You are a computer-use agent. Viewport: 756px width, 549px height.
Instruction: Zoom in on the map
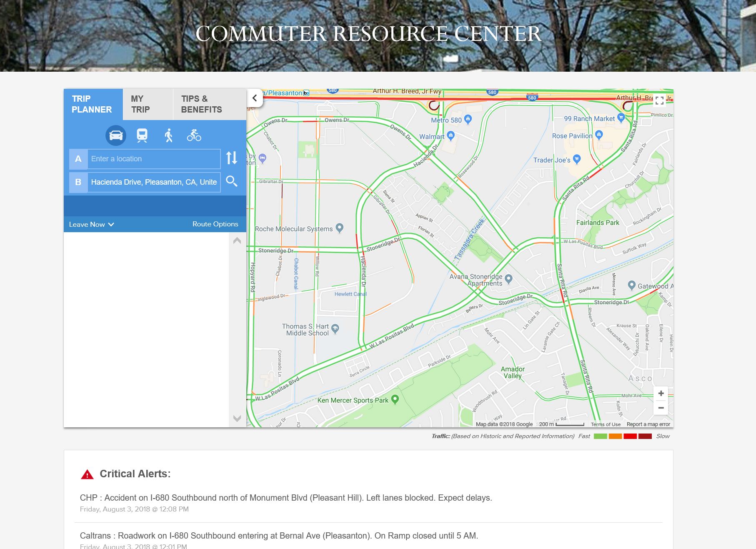point(661,393)
